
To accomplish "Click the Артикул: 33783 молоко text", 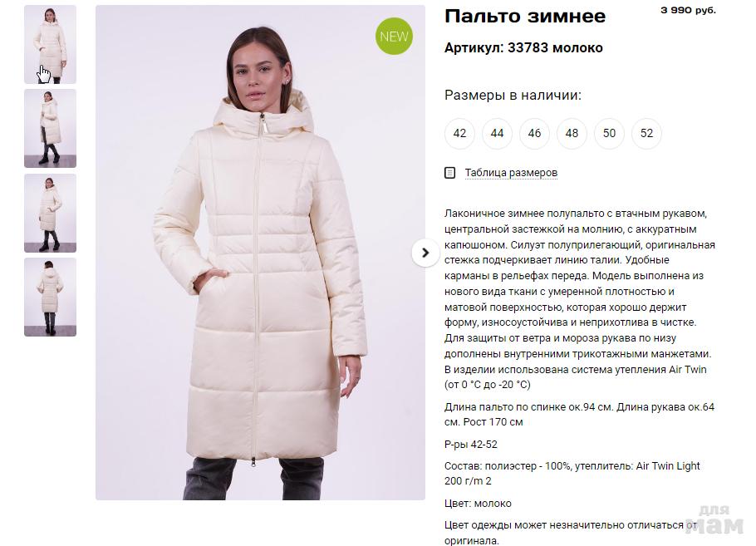I will (523, 47).
